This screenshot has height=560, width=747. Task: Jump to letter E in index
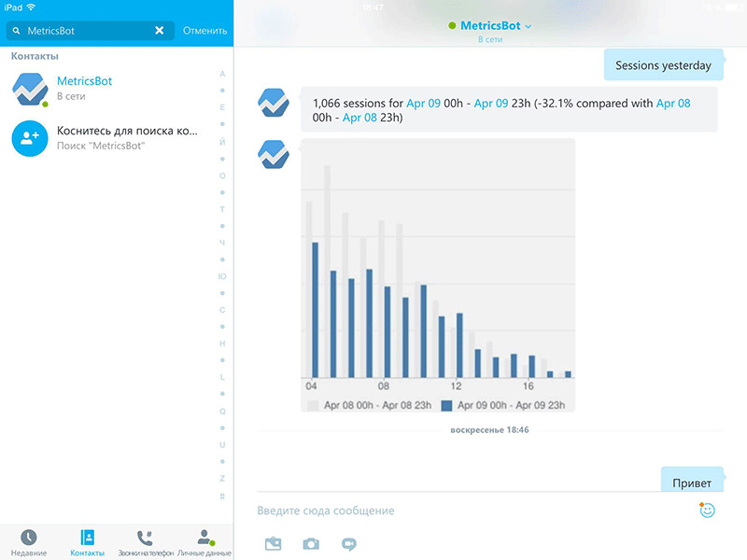point(222,107)
